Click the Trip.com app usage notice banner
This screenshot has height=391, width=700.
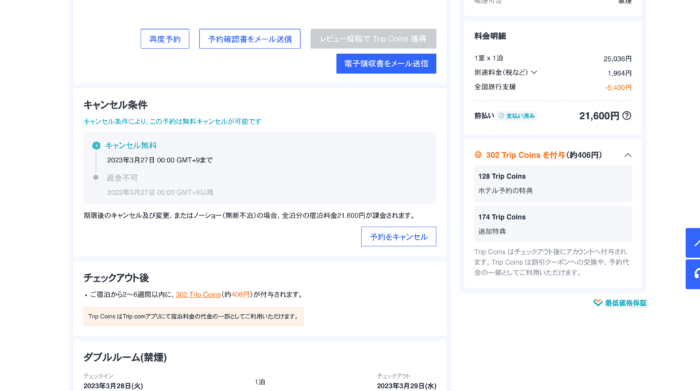(193, 316)
